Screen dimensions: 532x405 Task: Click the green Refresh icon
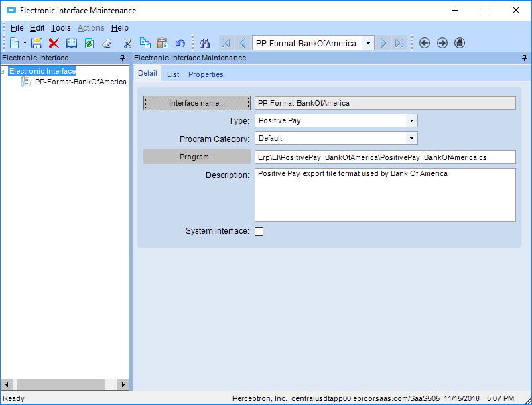[89, 43]
